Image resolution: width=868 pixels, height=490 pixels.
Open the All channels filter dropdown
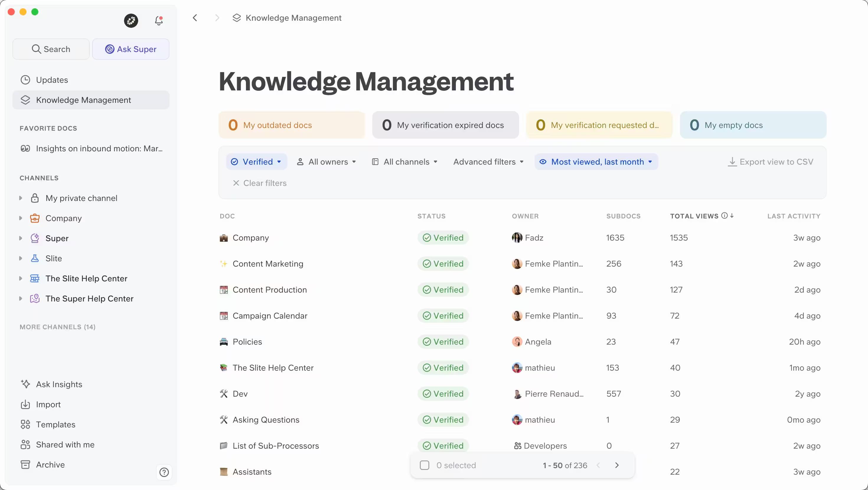405,162
